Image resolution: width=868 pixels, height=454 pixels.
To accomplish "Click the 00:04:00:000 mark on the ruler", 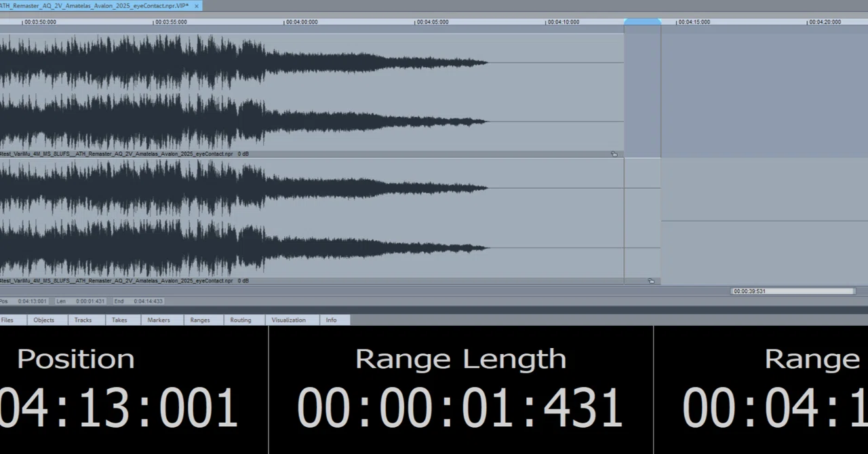I will [x=302, y=22].
